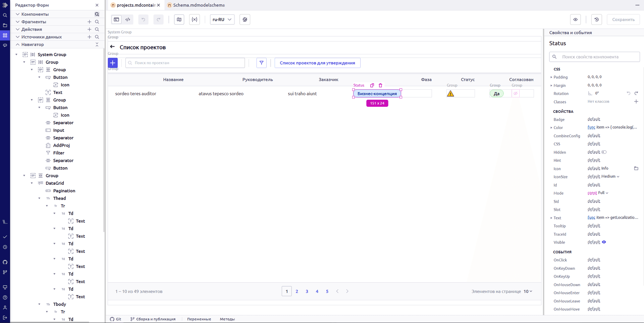This screenshot has height=323, width=644.
Task: Expand the Color property
Action: (551, 128)
